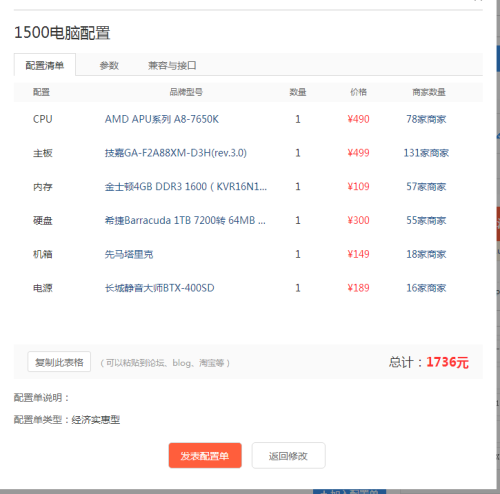Click the ¥499 motherboard price
This screenshot has width=500, height=494.
tap(358, 153)
